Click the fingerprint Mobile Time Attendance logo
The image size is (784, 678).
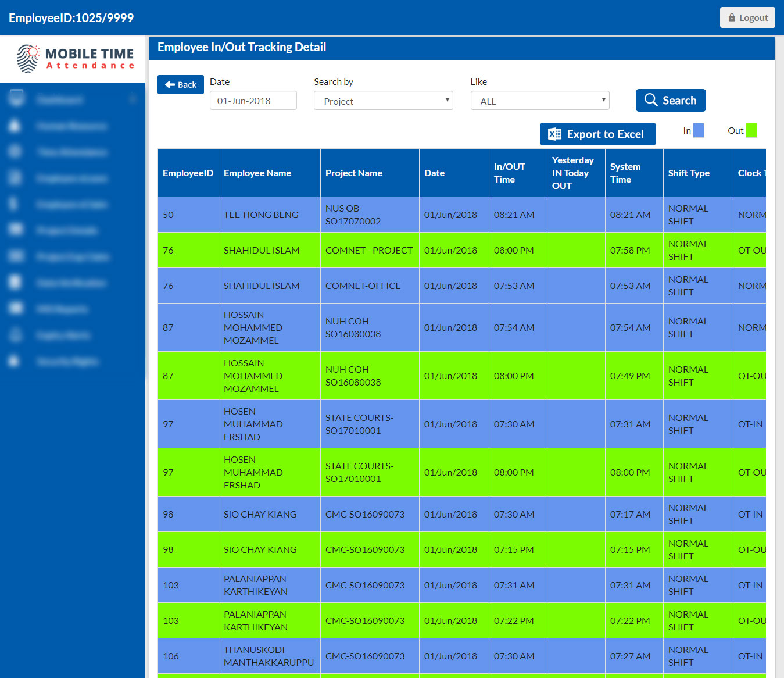tap(28, 58)
